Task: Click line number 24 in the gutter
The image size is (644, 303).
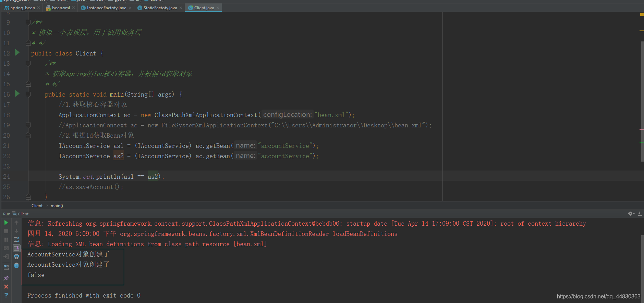Action: coord(7,177)
